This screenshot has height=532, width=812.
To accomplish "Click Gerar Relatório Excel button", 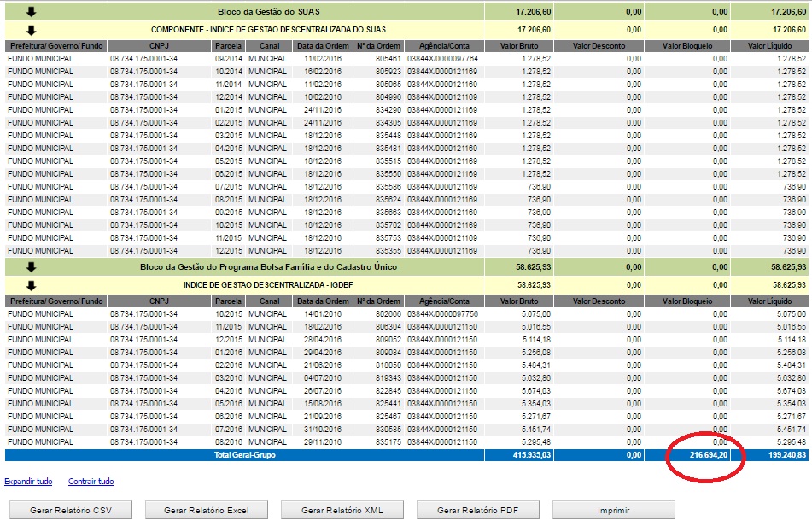I will click(206, 510).
